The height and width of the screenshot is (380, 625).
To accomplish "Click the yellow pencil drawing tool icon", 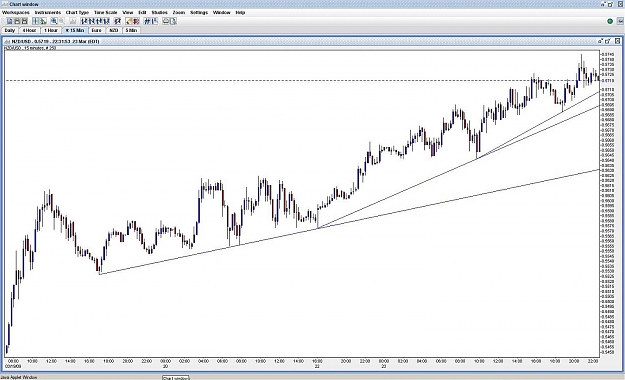I will pos(129,21).
